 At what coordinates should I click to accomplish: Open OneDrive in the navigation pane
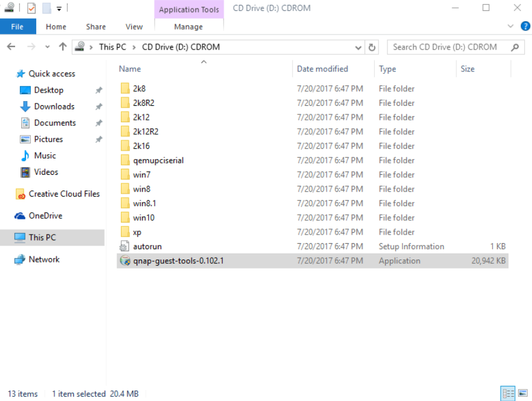[x=45, y=215]
